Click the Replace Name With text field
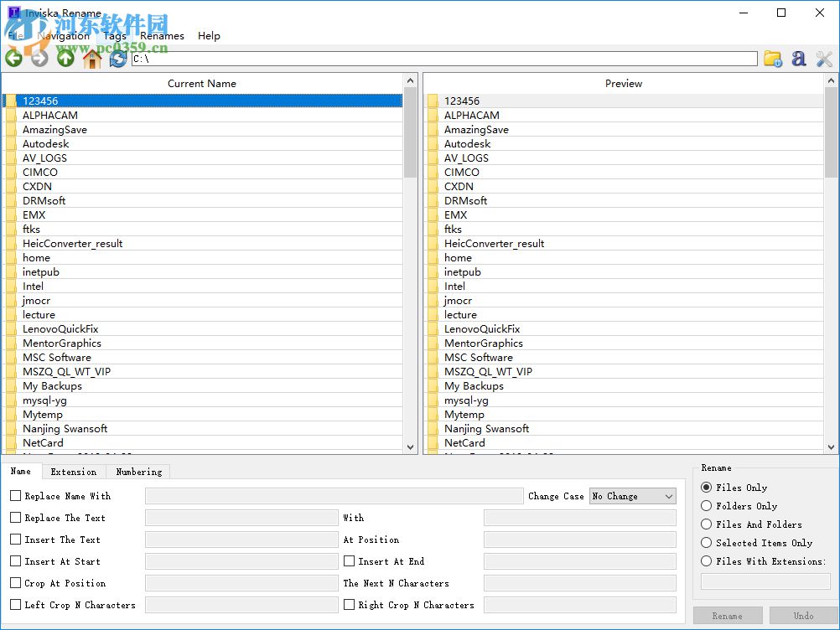Image resolution: width=840 pixels, height=630 pixels. click(334, 496)
